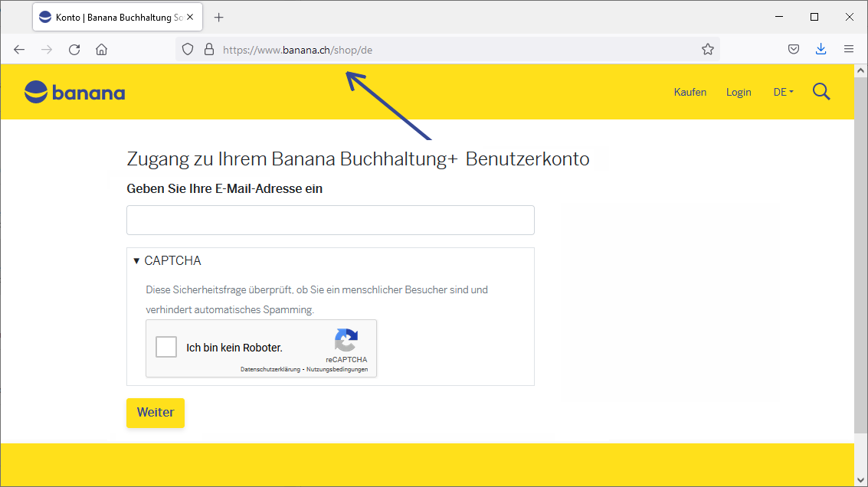Open the tracking protection shield icon
Image resolution: width=868 pixels, height=487 pixels.
pyautogui.click(x=188, y=50)
